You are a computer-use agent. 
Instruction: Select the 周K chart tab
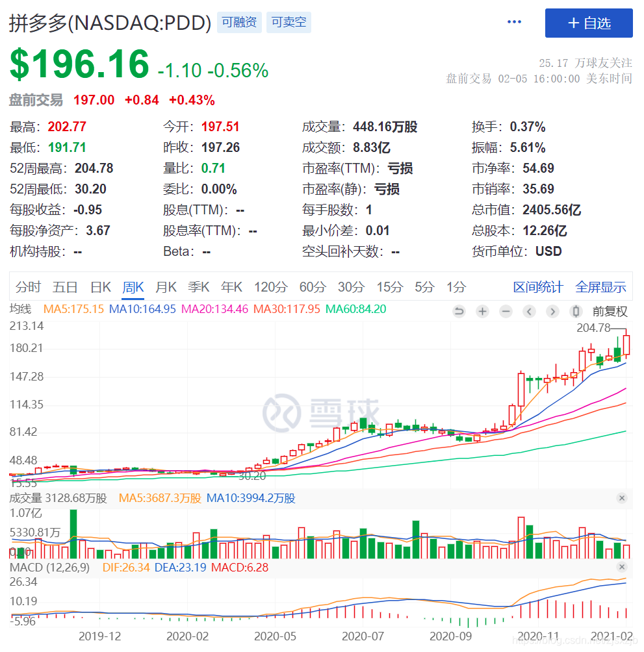pyautogui.click(x=133, y=287)
